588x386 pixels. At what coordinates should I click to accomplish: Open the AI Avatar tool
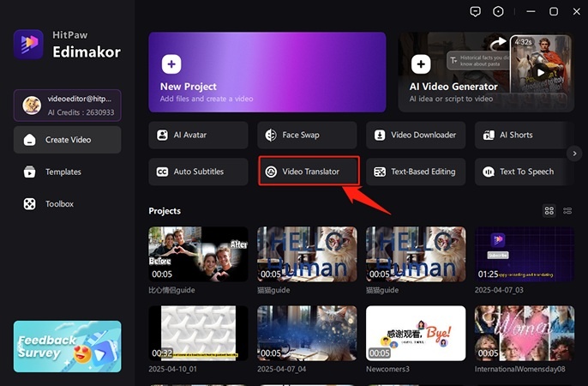click(198, 135)
